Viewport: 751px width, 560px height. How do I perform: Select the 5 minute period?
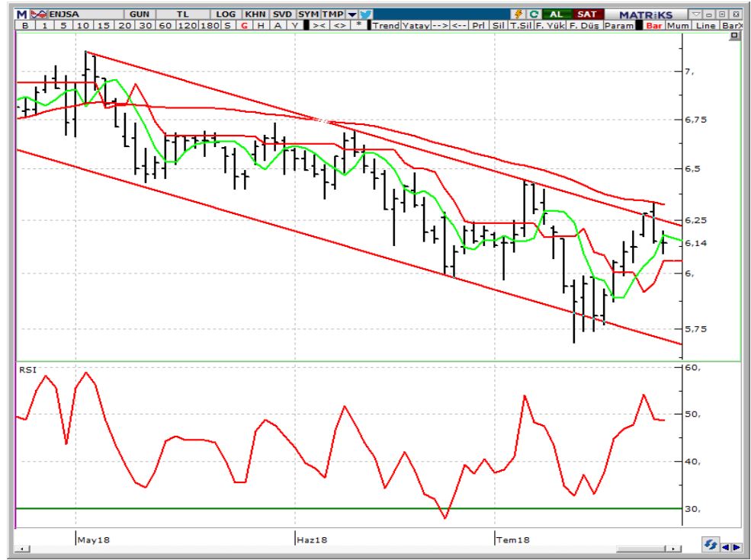tap(64, 25)
